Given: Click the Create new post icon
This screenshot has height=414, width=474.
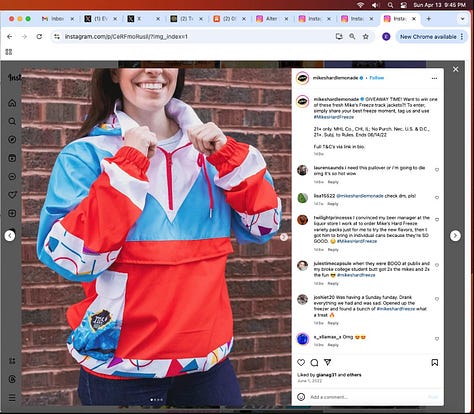Looking at the screenshot, I should tap(12, 213).
